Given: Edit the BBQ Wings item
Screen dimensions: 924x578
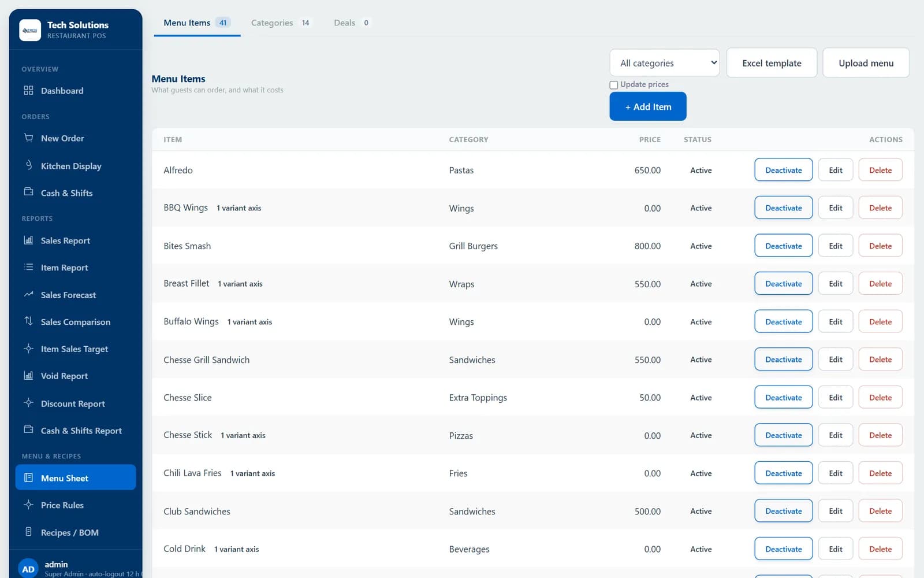Looking at the screenshot, I should 836,208.
